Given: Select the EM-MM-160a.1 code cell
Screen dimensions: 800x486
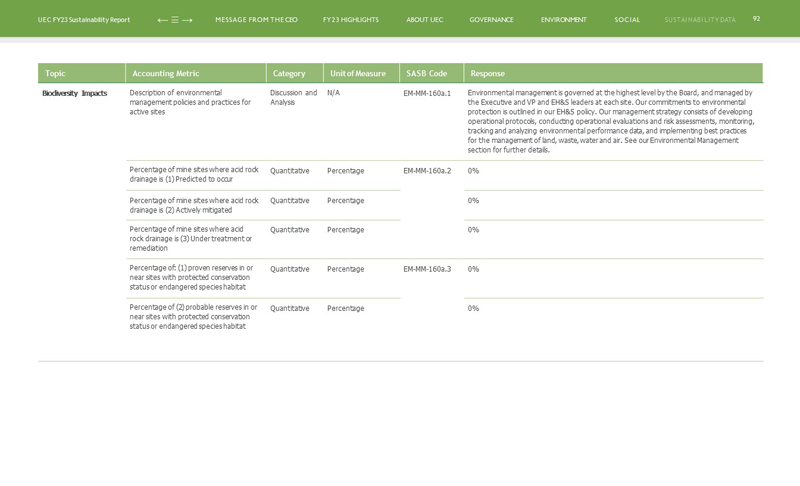Looking at the screenshot, I should tap(427, 93).
